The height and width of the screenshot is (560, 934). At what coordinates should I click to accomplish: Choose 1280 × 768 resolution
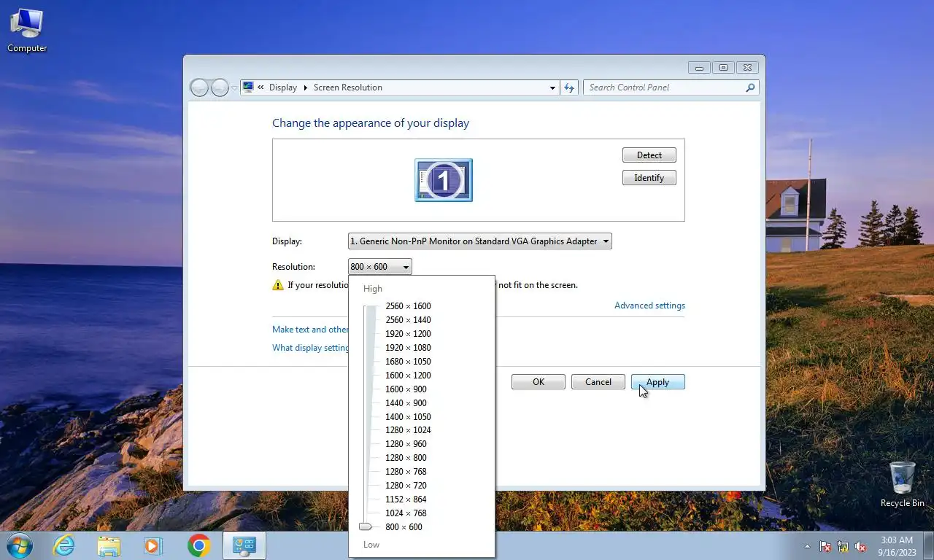406,472
